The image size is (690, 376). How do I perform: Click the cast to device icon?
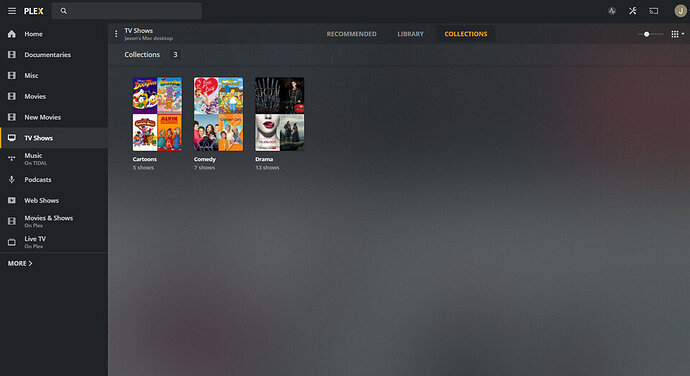click(654, 11)
